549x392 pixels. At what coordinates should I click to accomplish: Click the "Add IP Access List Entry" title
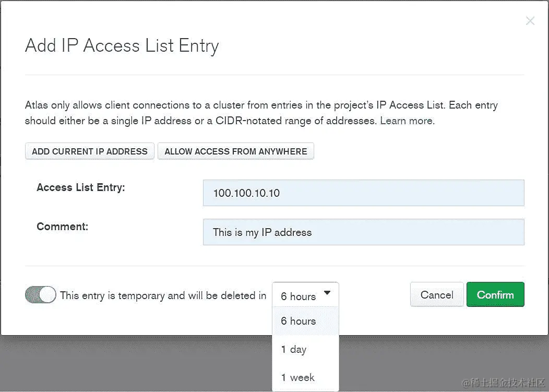(x=122, y=45)
